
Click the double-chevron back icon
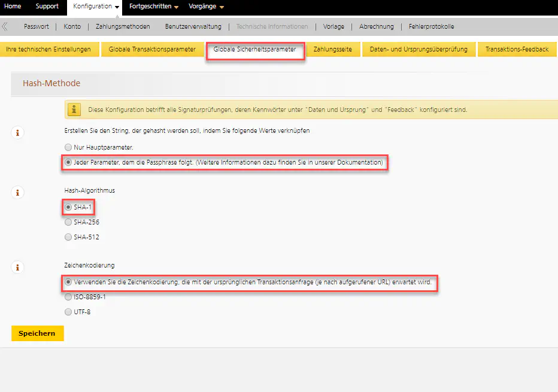(5, 26)
